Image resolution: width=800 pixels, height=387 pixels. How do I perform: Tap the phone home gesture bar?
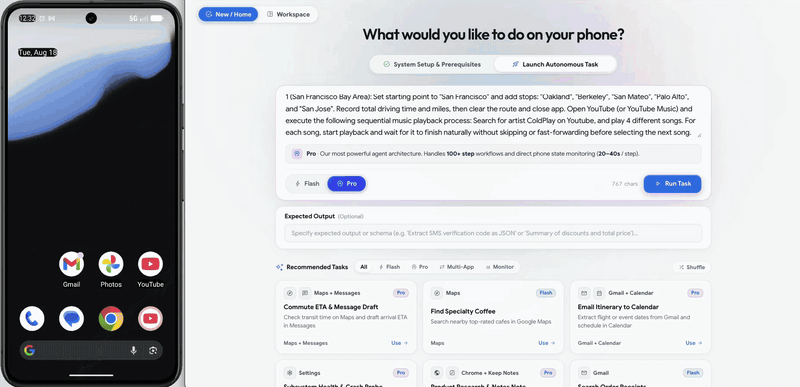tap(91, 375)
